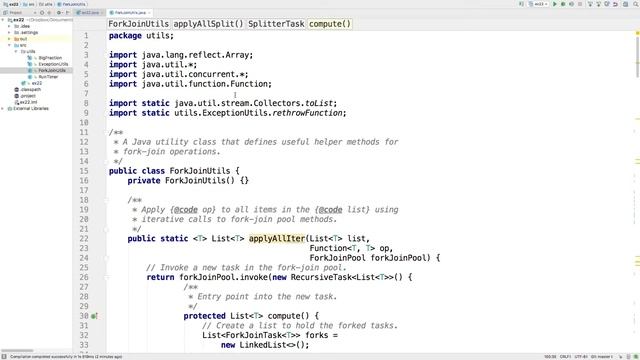Screen dimensions: 640x360
Task: Open ex22 run configuration dropdown
Action: click(539, 4)
